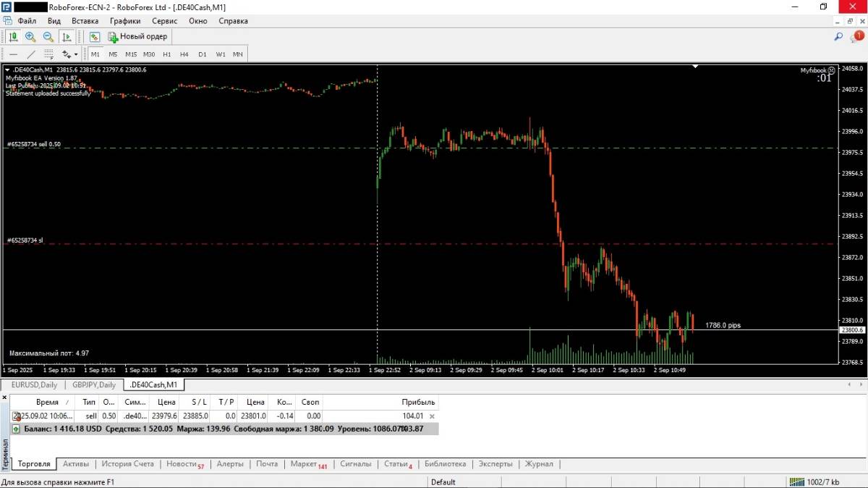
Task: Switch the timeframe to H1
Action: pyautogui.click(x=166, y=54)
